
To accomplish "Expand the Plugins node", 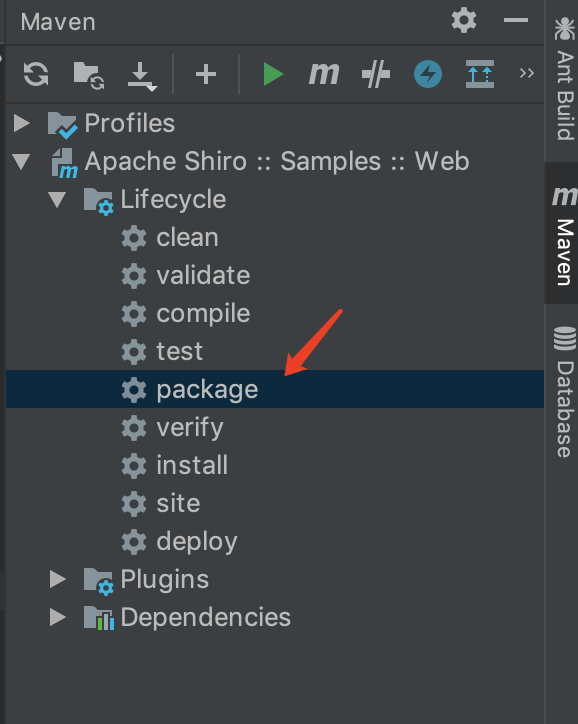I will click(x=57, y=579).
